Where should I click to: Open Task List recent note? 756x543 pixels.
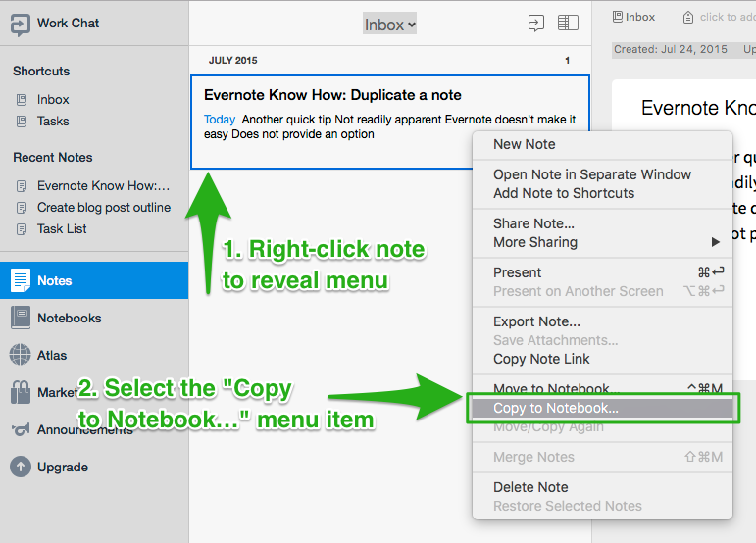pos(62,228)
